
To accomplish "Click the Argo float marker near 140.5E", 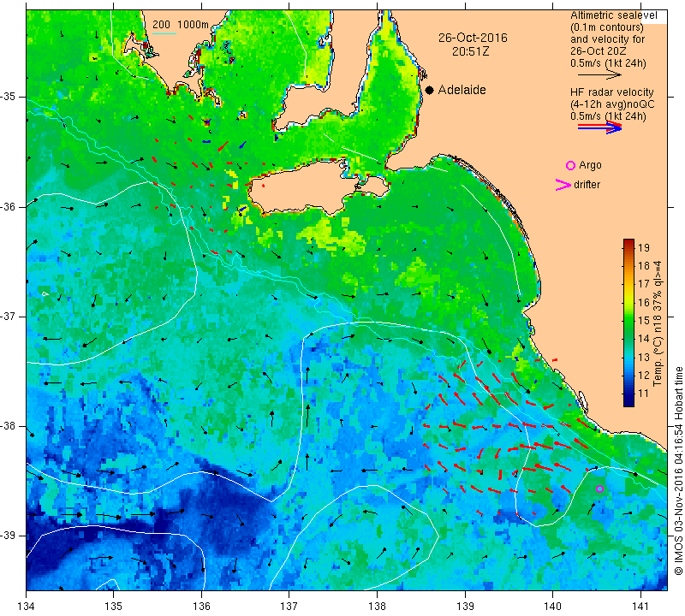I will tap(600, 489).
